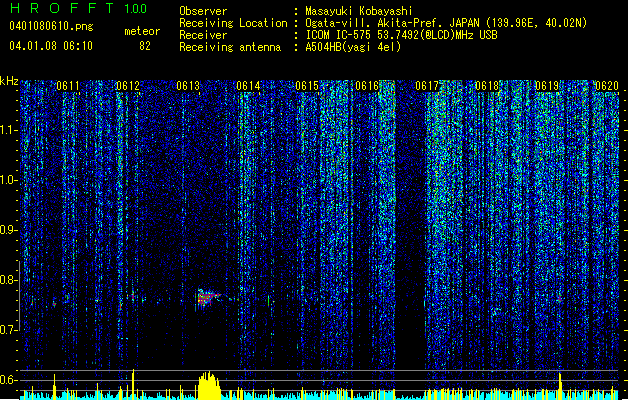Click the date stamp 04.01.08 06:10
The width and height of the screenshot is (629, 400).
pos(51,45)
